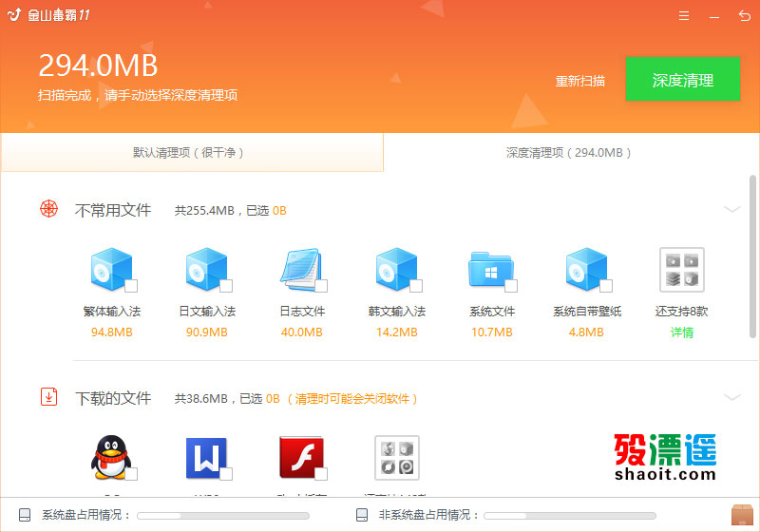This screenshot has height=532, width=760.
Task: Click the 40.0MB size under 日志文件
Action: click(x=301, y=332)
